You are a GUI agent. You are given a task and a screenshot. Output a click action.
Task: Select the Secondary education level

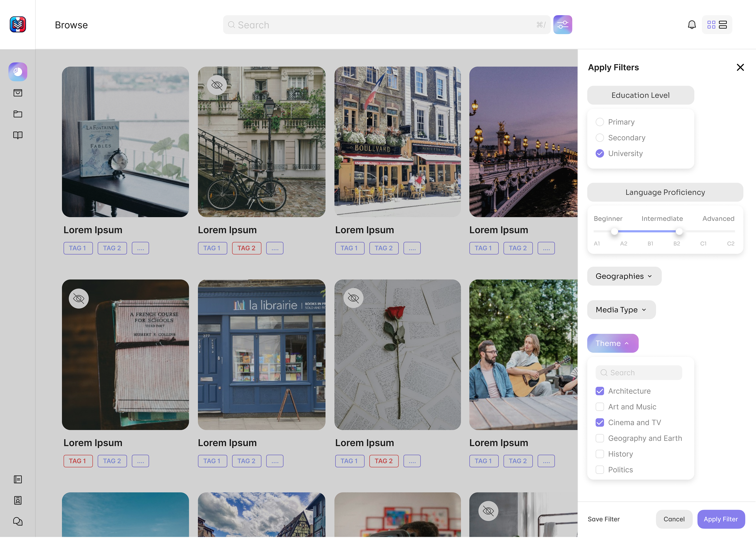click(599, 138)
